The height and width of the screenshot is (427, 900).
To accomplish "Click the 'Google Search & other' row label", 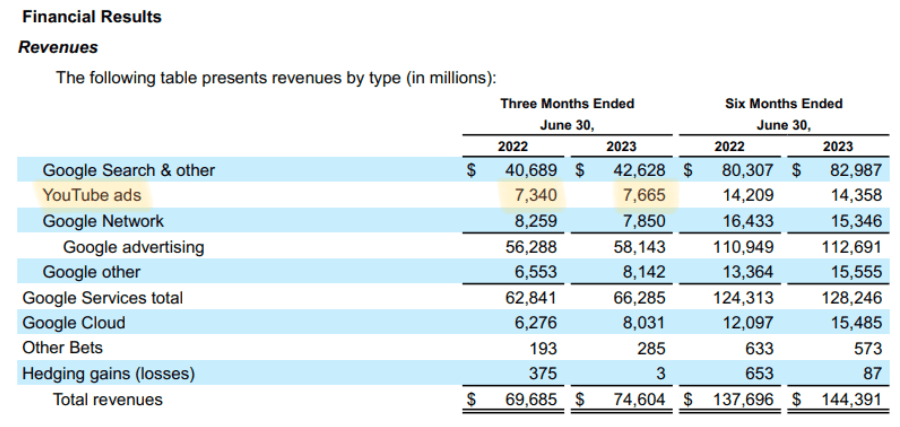I will pyautogui.click(x=129, y=170).
